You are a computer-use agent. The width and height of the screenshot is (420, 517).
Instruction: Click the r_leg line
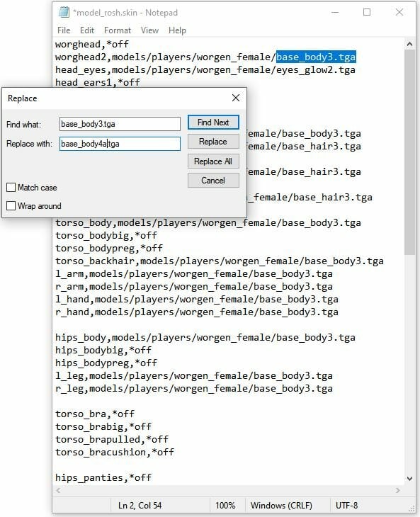194,388
